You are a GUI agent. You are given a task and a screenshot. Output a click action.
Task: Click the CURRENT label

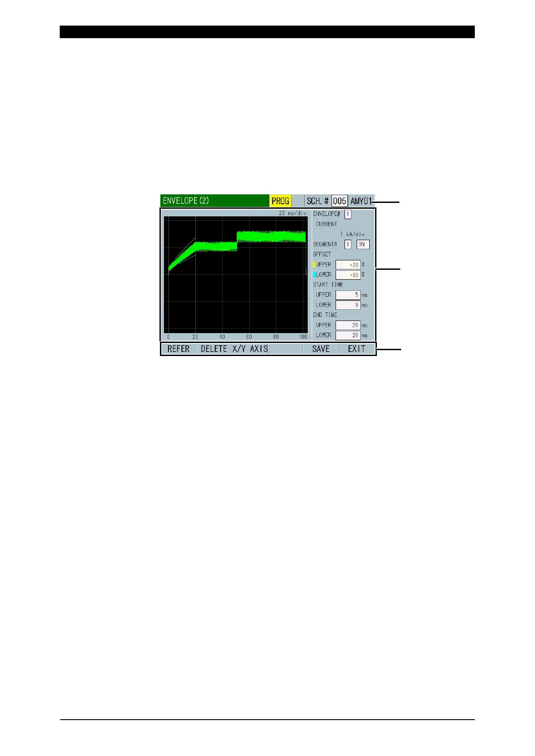tap(327, 224)
